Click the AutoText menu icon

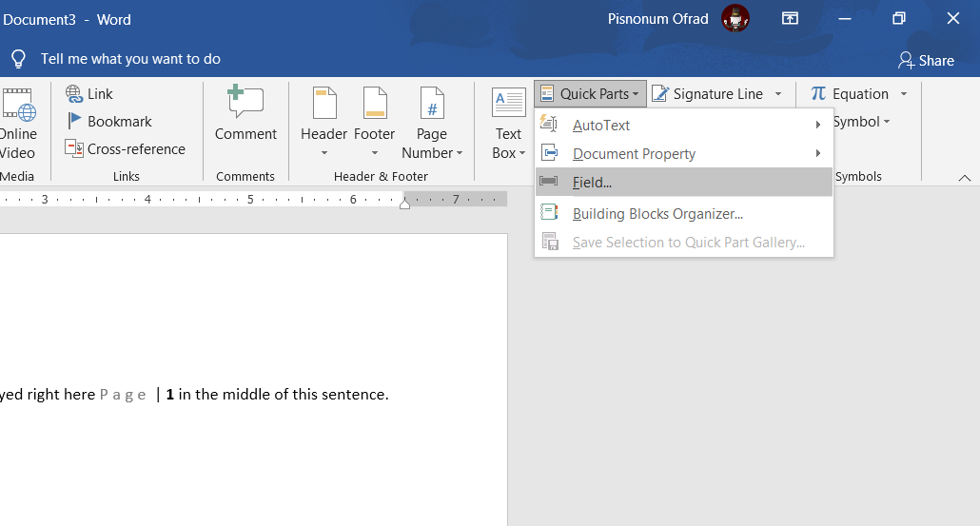tap(549, 123)
